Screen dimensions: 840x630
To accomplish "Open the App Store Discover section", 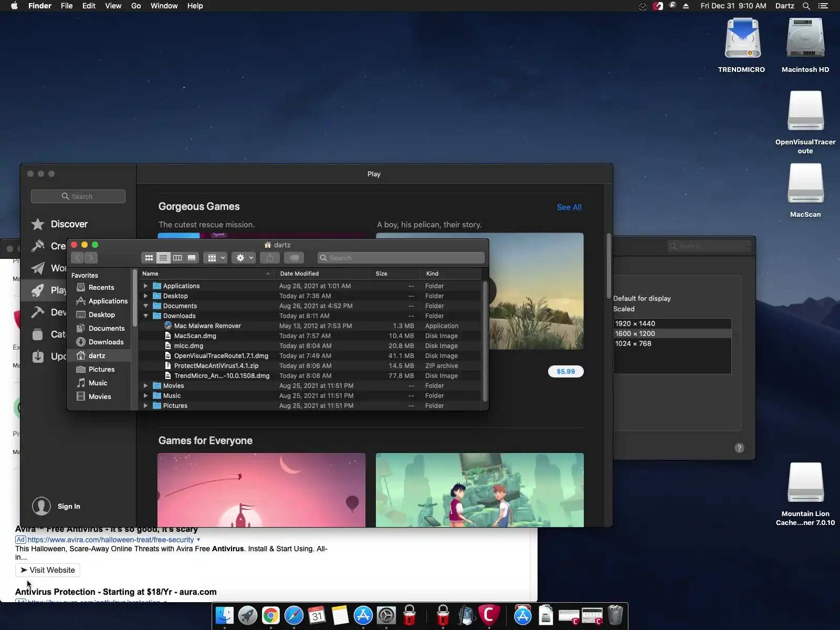I will (x=69, y=224).
